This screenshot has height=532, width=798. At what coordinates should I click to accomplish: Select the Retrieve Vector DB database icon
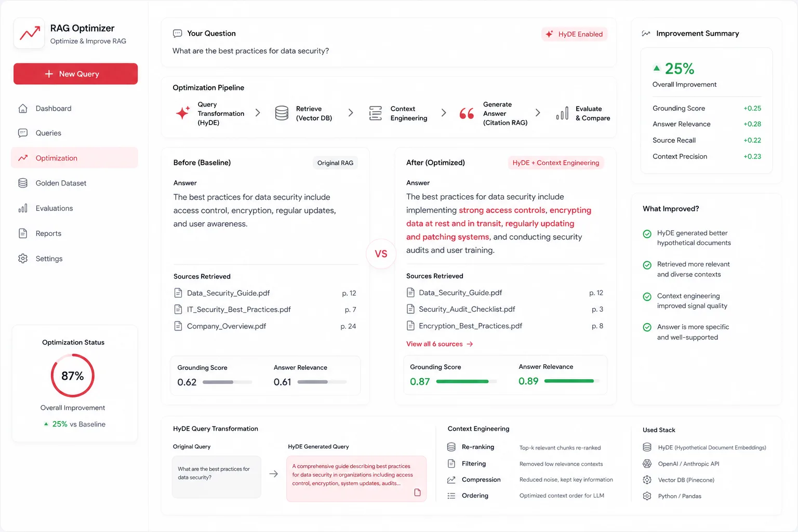pyautogui.click(x=282, y=113)
